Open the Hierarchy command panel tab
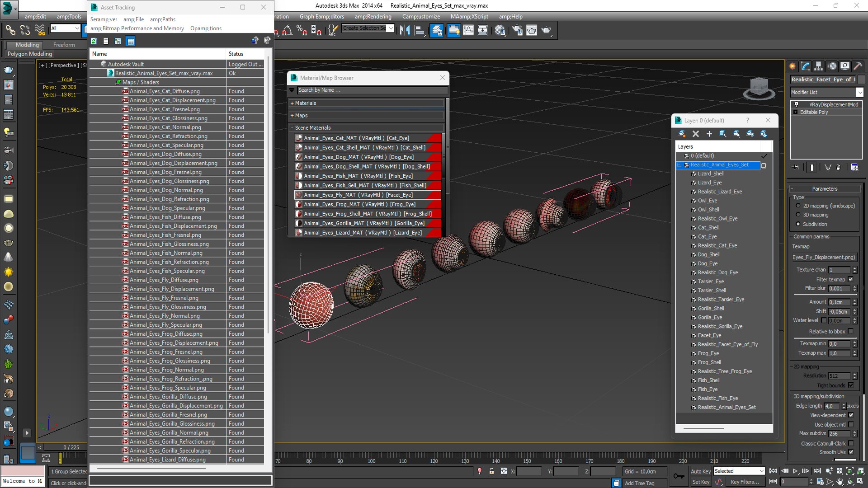This screenshot has width=868, height=488. (818, 66)
